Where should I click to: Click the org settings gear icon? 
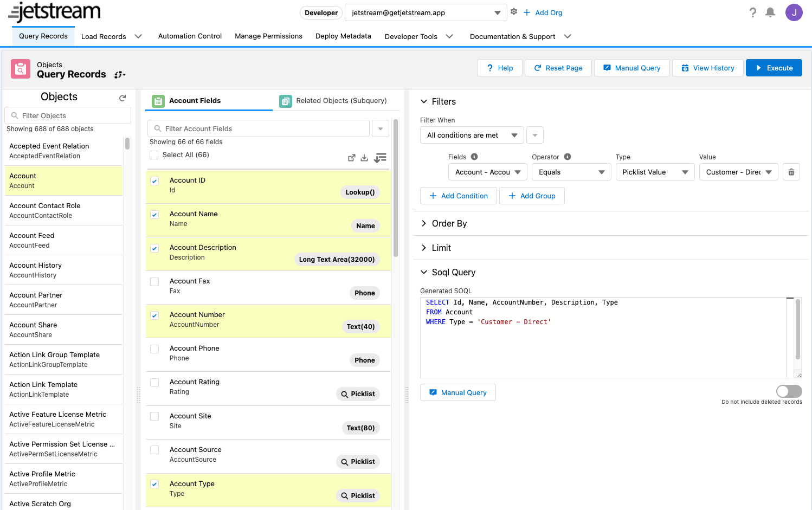click(514, 12)
